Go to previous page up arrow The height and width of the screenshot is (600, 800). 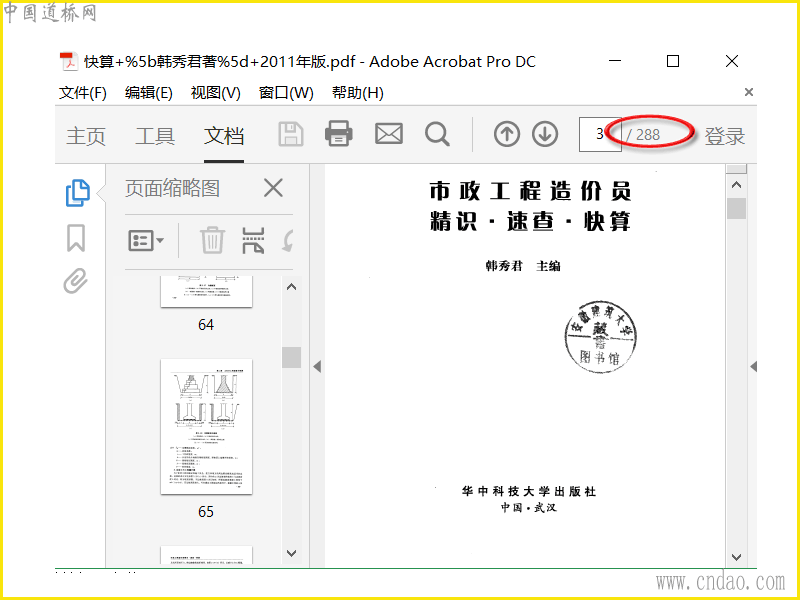(507, 135)
